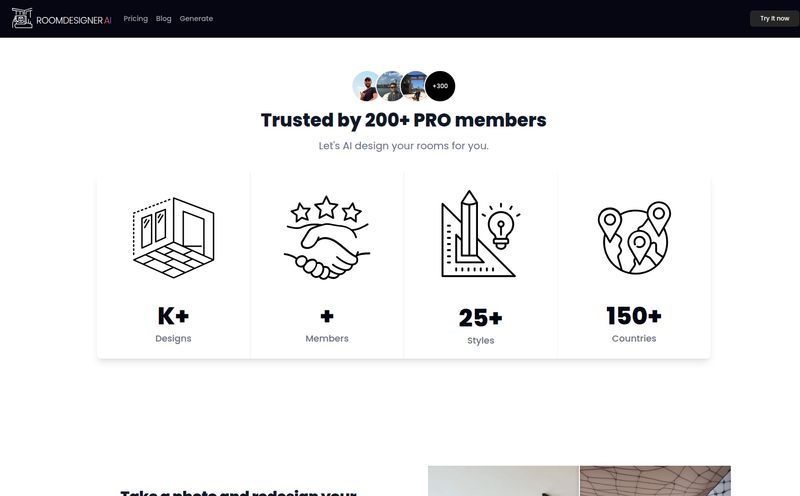Open the patterned ceiling room photo

click(x=655, y=481)
